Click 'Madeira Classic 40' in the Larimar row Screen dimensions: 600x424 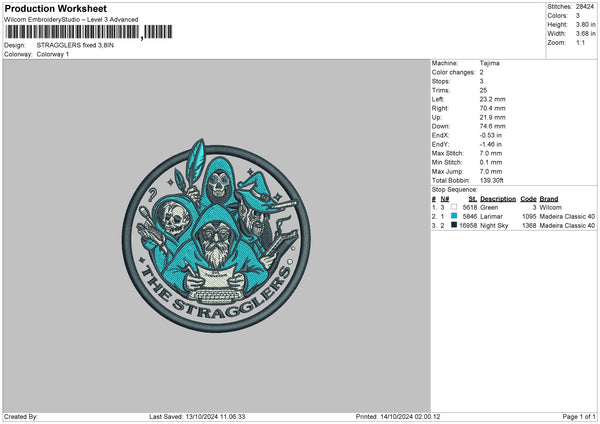coord(567,217)
